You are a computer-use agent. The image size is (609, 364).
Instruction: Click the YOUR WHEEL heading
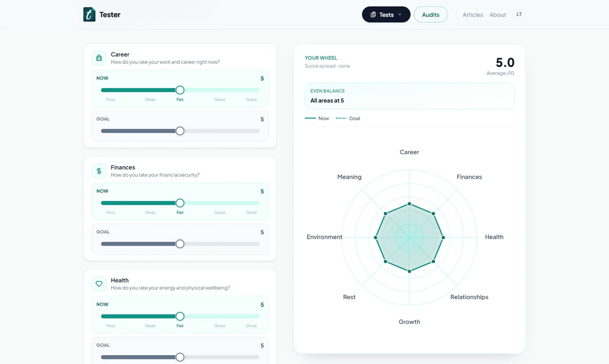[321, 58]
